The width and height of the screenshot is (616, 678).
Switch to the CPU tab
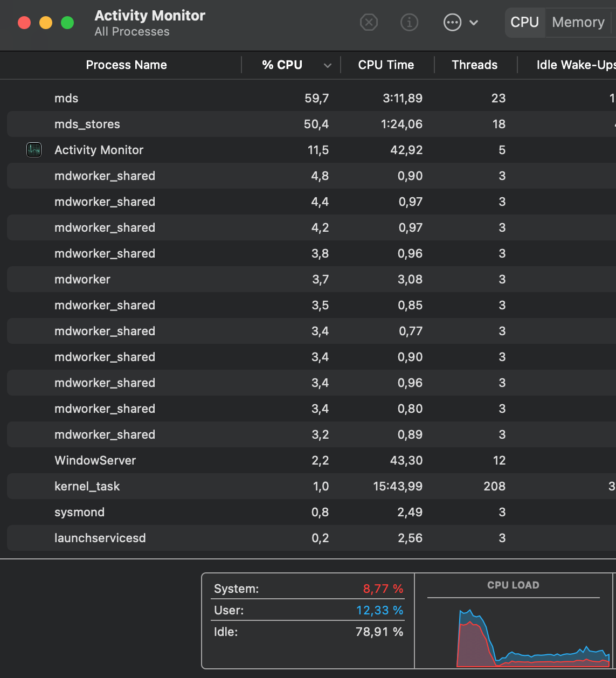click(x=525, y=23)
